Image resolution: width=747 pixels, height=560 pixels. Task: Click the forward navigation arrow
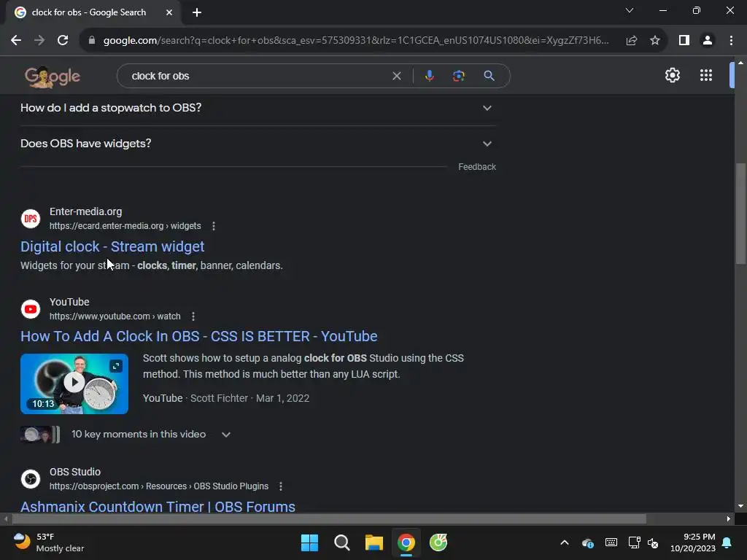tap(39, 41)
